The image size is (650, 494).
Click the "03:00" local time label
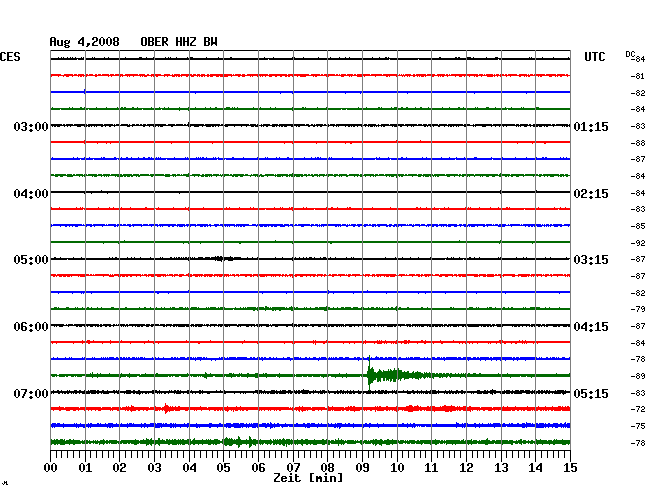[31, 126]
